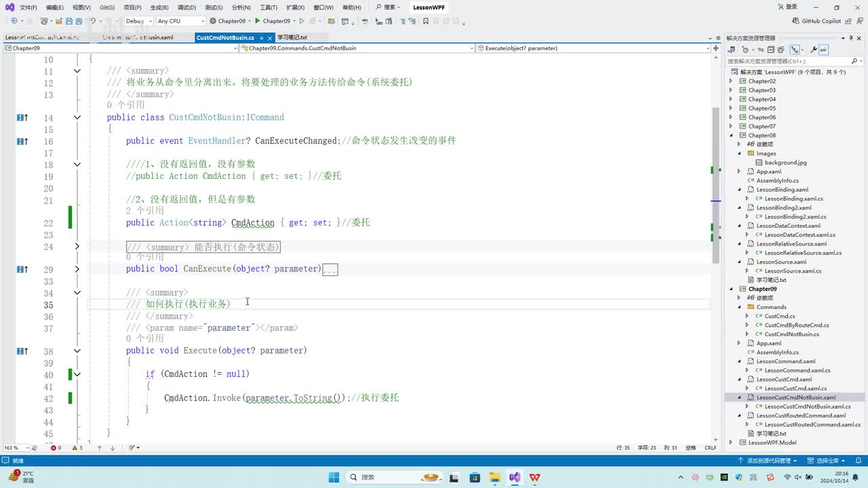Click the 'public void Execute' method name in code
Viewport: 868px width, 488px height.
(x=200, y=350)
